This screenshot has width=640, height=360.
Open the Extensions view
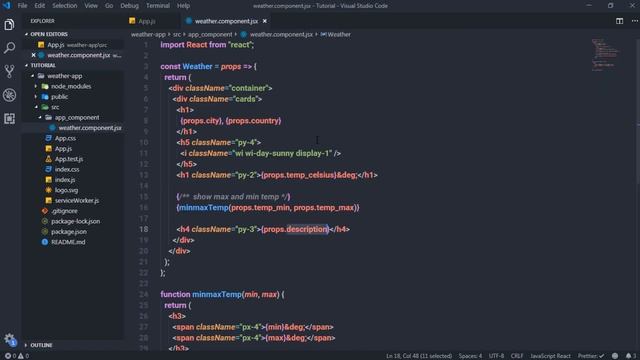point(9,119)
